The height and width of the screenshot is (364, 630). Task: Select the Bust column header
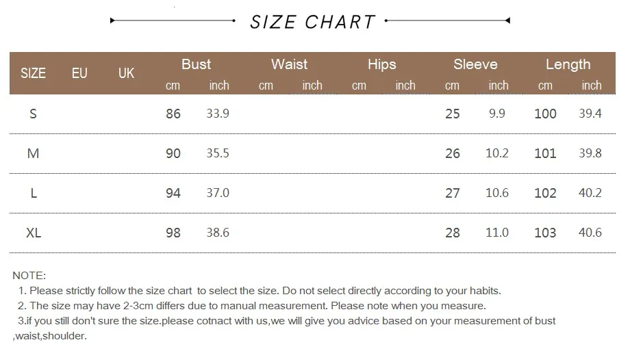click(x=196, y=64)
